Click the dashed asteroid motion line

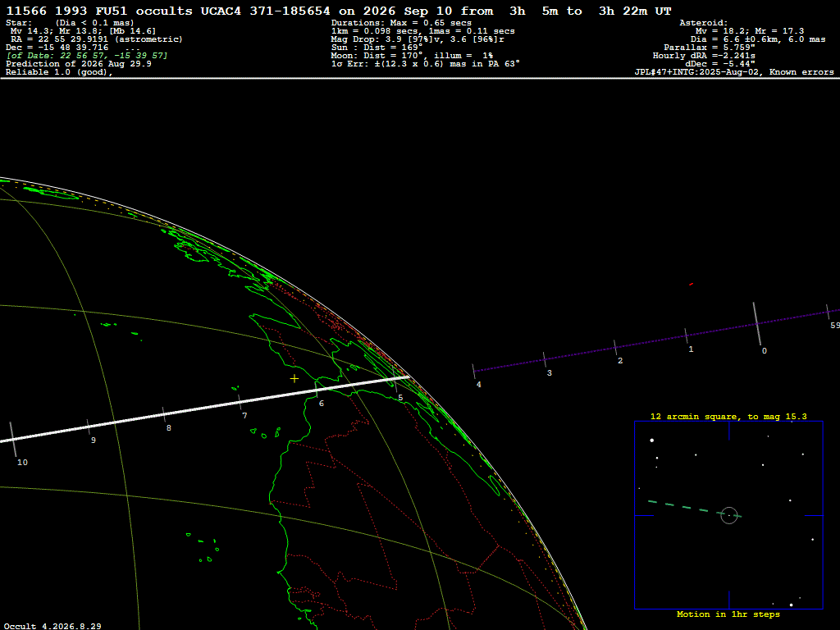[694, 509]
